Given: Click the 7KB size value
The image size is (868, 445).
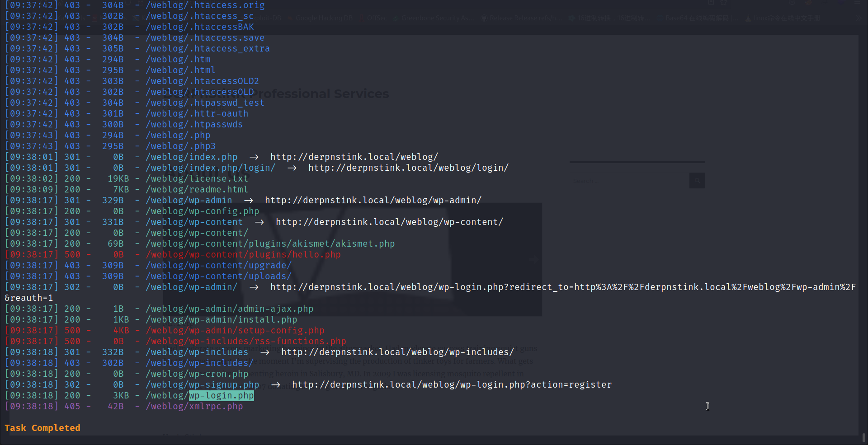Looking at the screenshot, I should (121, 190).
